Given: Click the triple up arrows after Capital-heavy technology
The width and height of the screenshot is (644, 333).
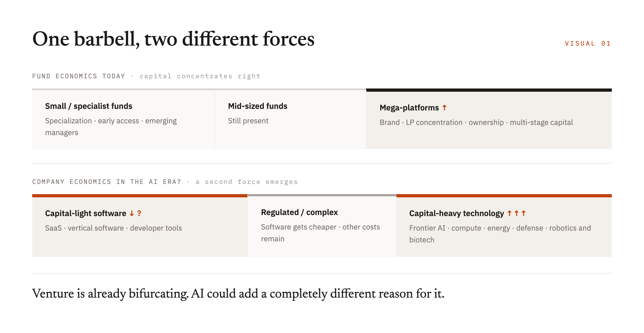Looking at the screenshot, I should pos(517,213).
